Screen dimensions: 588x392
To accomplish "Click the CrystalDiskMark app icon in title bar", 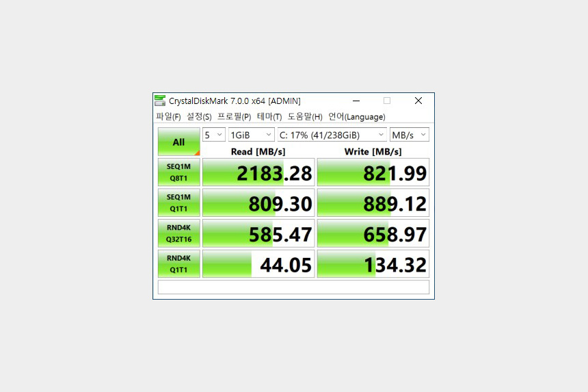I will coord(160,101).
